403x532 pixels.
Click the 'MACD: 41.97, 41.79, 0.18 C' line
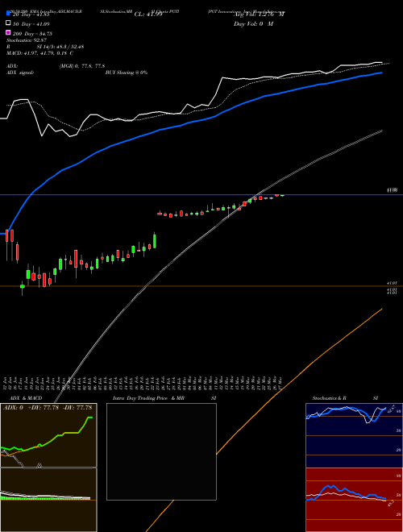click(x=39, y=53)
